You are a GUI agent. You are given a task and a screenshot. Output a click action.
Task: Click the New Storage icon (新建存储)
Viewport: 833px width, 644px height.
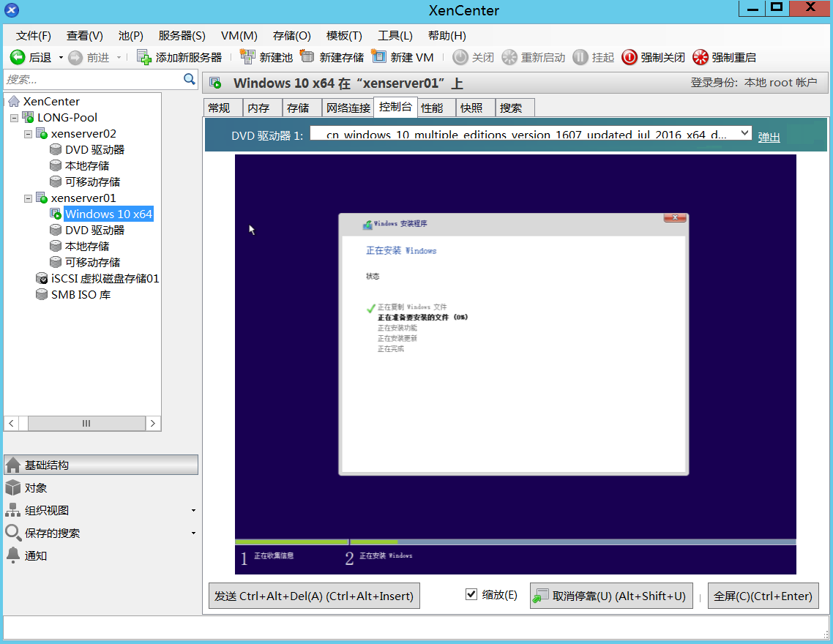(x=307, y=56)
